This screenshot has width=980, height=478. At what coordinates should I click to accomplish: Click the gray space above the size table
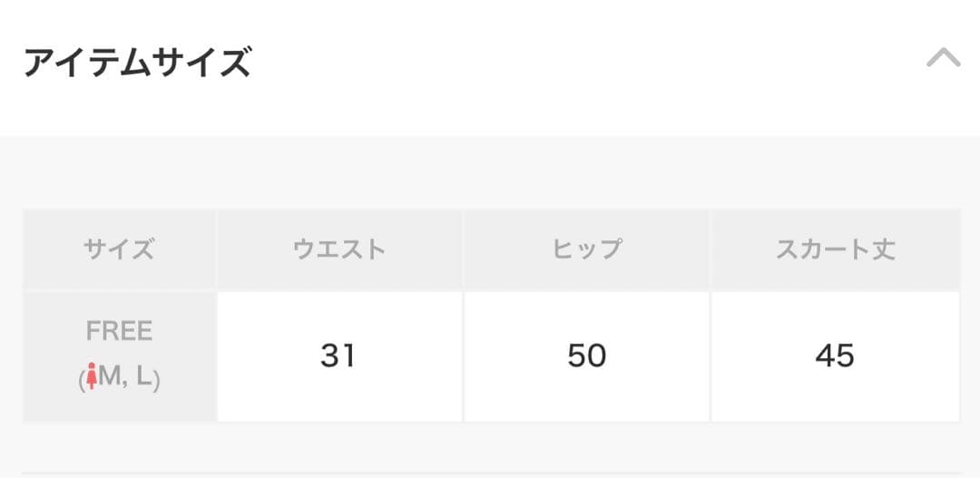(490, 172)
